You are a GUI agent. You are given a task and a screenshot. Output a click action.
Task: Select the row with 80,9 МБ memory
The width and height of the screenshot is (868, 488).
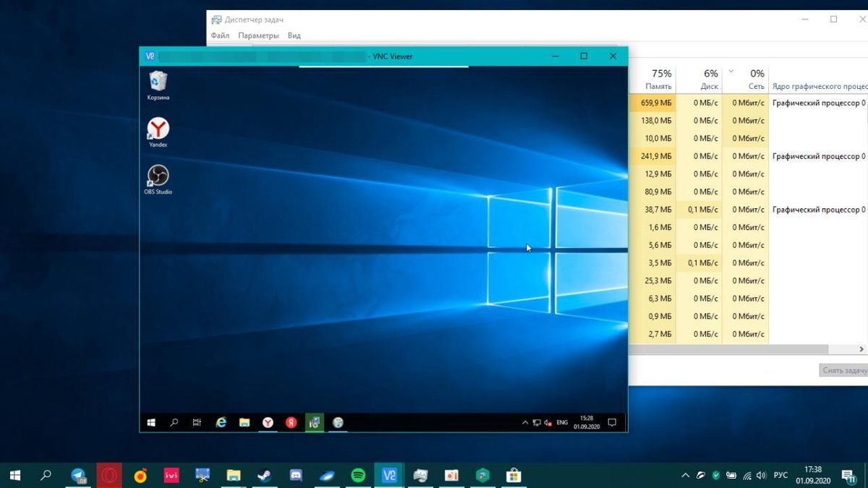pyautogui.click(x=748, y=192)
